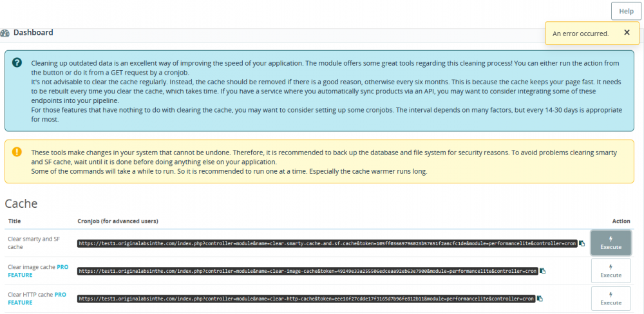
Task: Click the Cronjob (for advanced users) header
Action: (x=118, y=221)
